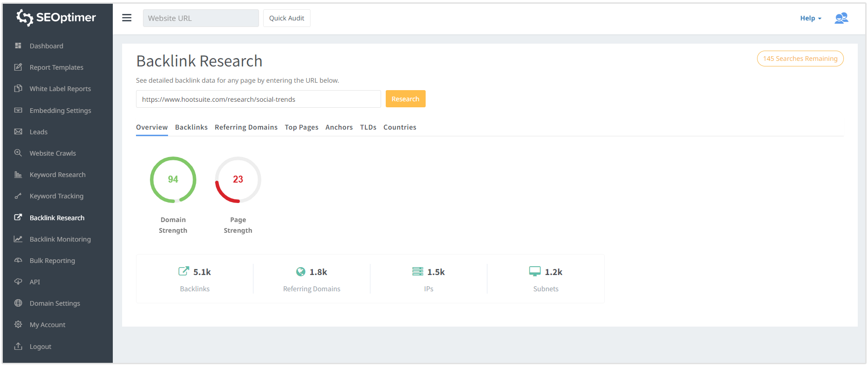Screen dimensions: 868x367
Task: Open Keyword Research in the sidebar
Action: tap(58, 175)
